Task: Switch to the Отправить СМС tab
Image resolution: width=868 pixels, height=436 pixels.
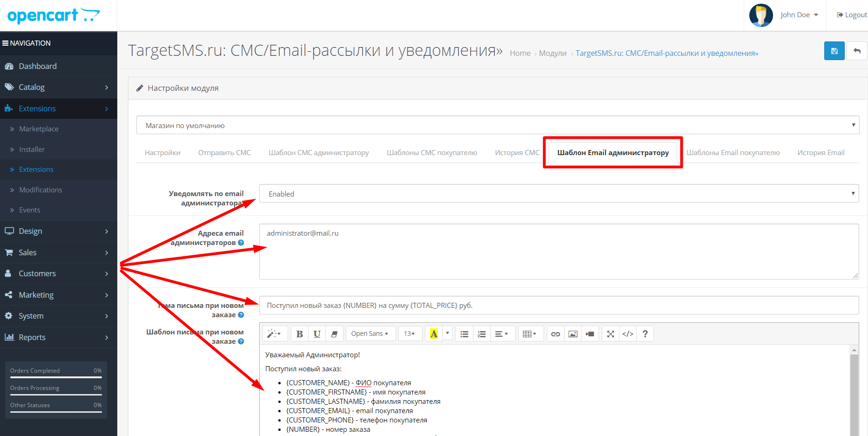Action: 224,153
